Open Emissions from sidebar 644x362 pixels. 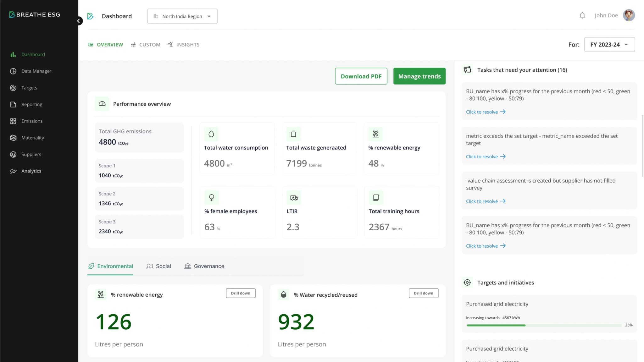click(32, 121)
